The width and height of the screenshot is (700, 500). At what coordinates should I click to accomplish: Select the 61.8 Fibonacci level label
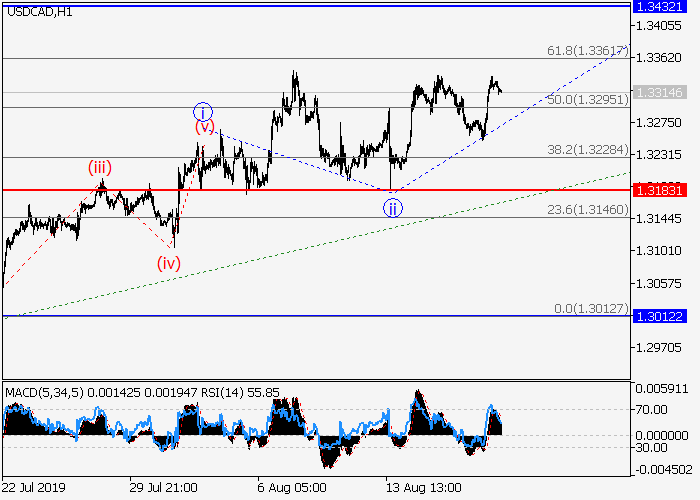[x=590, y=50]
